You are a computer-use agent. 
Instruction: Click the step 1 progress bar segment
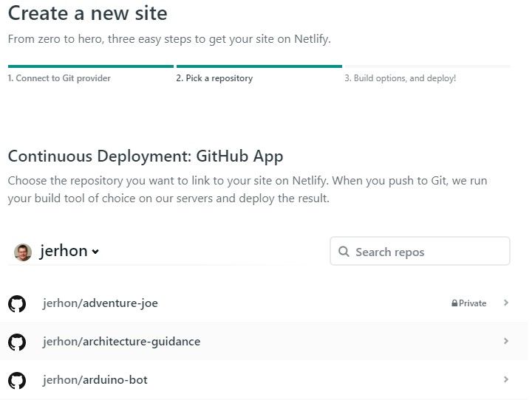[91, 66]
